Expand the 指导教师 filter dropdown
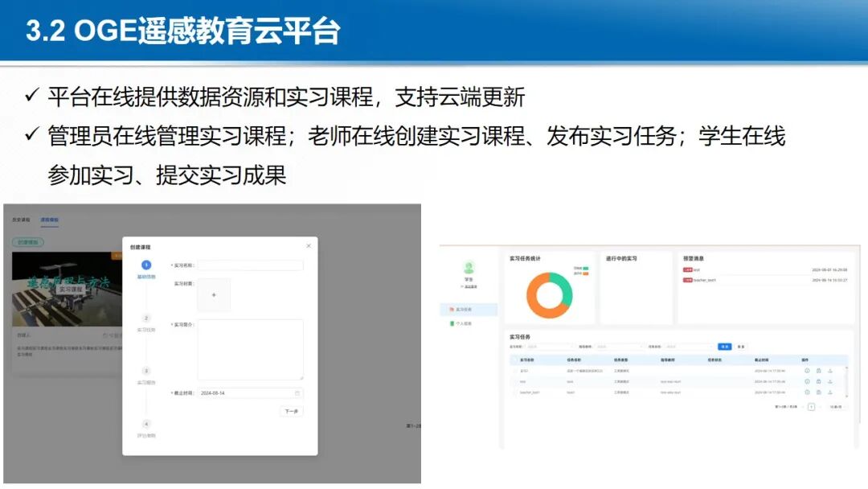Viewport: 868px width, 489px height. (x=618, y=347)
